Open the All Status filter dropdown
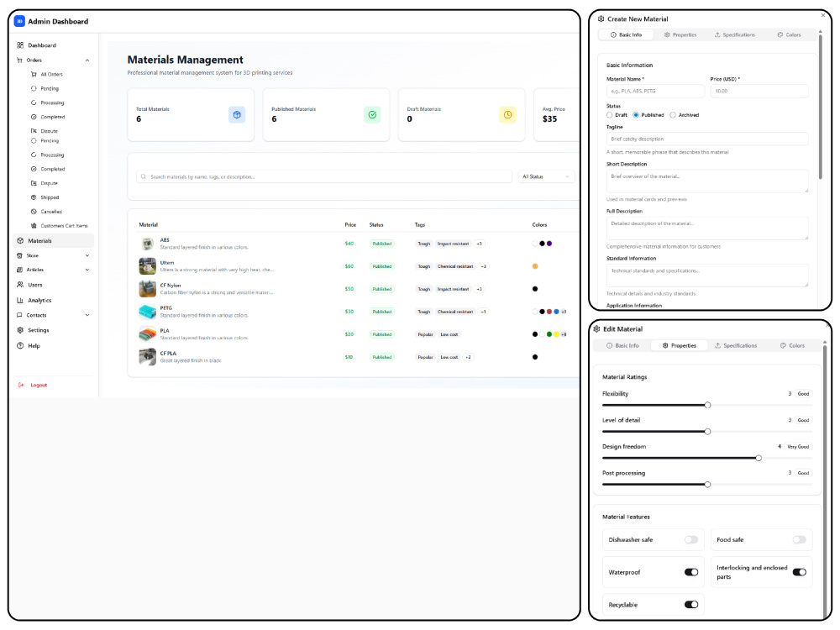 pyautogui.click(x=547, y=176)
